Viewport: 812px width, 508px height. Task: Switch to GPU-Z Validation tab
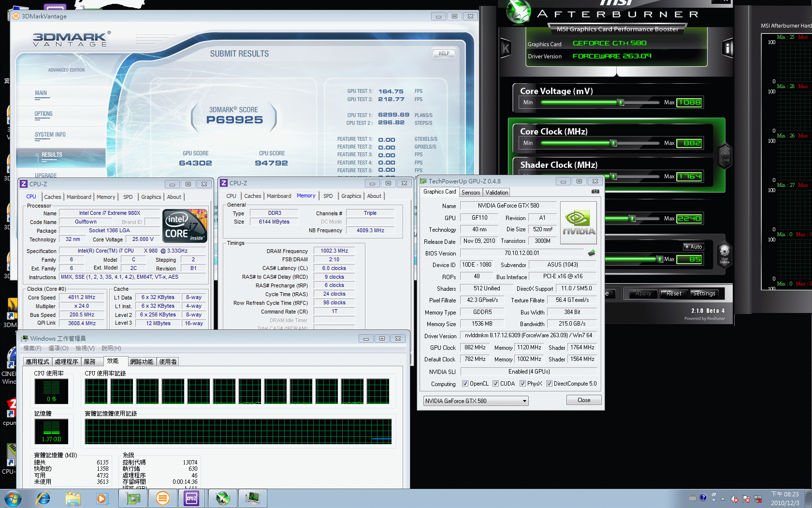coord(497,193)
